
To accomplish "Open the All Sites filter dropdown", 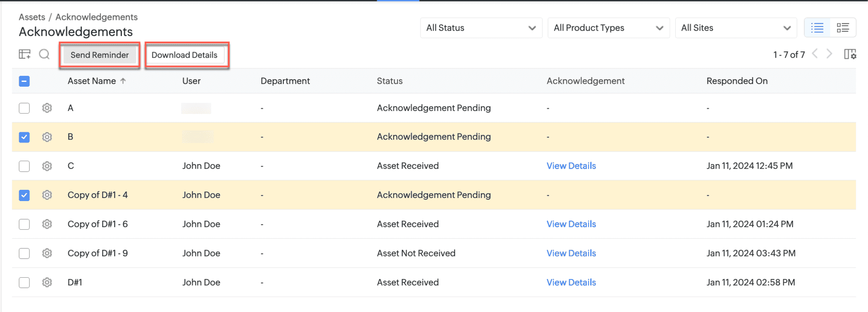I will (x=736, y=28).
